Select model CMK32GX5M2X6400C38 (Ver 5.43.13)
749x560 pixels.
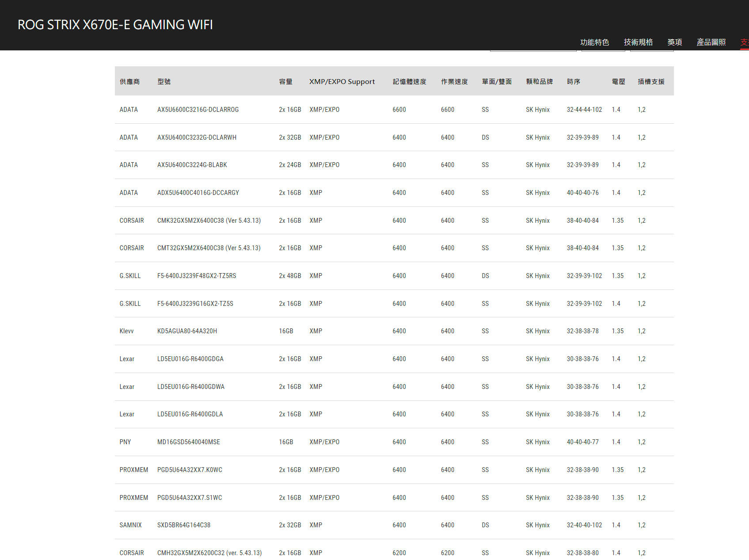tap(209, 221)
